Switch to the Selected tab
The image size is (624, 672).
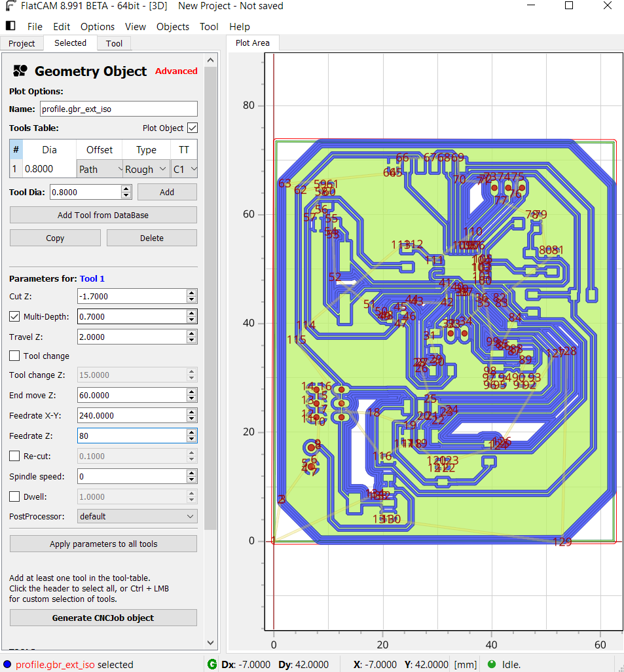point(70,43)
